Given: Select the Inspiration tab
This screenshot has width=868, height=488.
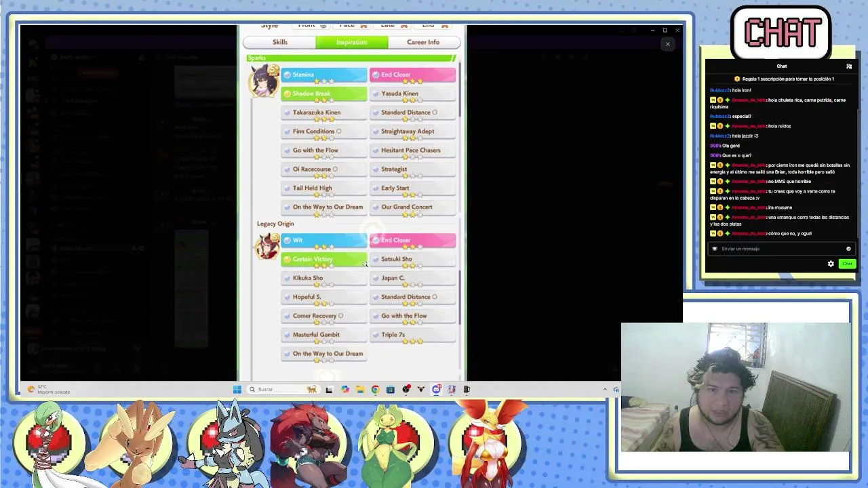Looking at the screenshot, I should [x=351, y=42].
